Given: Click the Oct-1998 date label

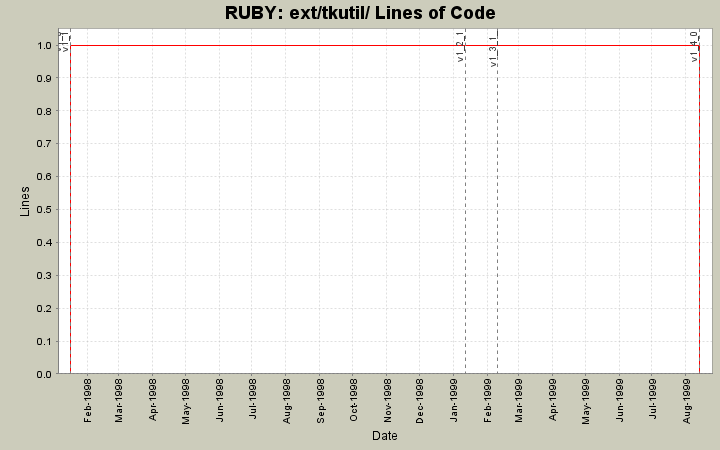Looking at the screenshot, I should click(x=353, y=399).
